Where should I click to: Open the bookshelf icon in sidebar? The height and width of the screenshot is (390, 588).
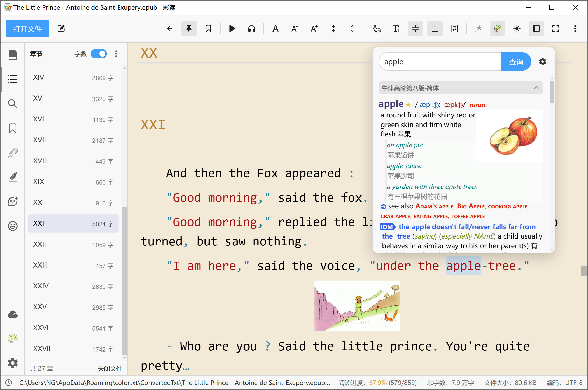[12, 55]
